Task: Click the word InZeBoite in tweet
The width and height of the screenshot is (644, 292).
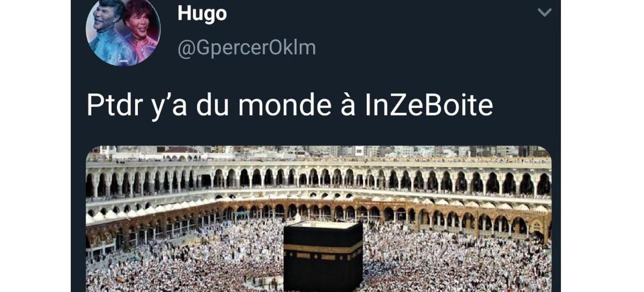Action: coord(426,105)
